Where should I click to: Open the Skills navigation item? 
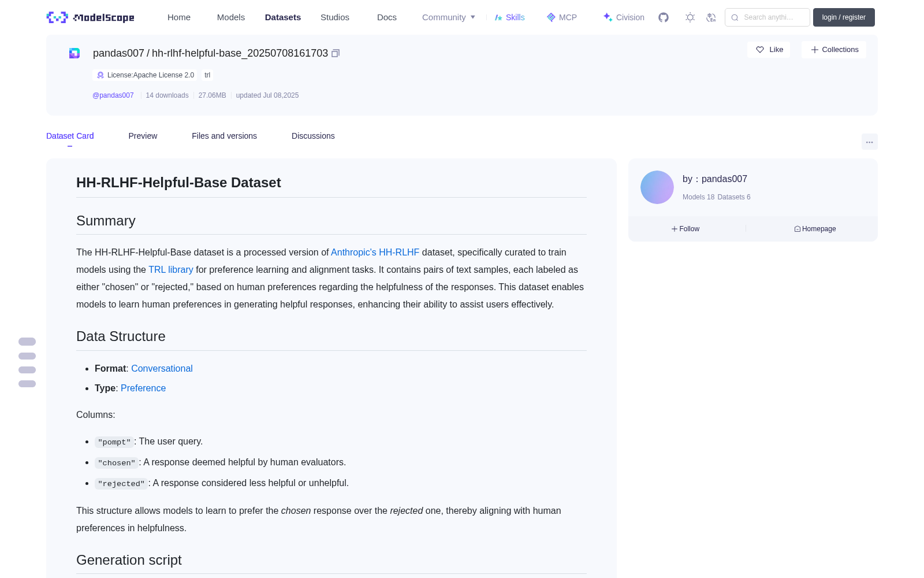tap(510, 17)
